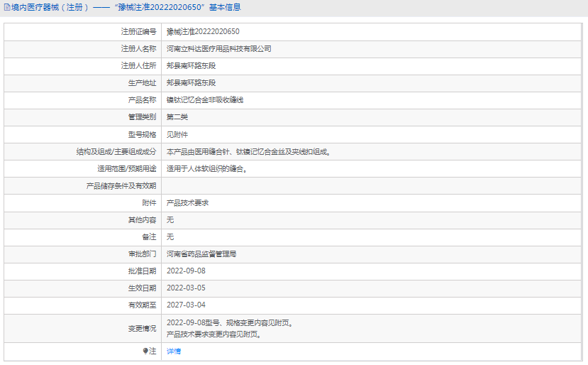Click the 注册证编号 label
Screen dimensions: 588x365
pyautogui.click(x=138, y=31)
